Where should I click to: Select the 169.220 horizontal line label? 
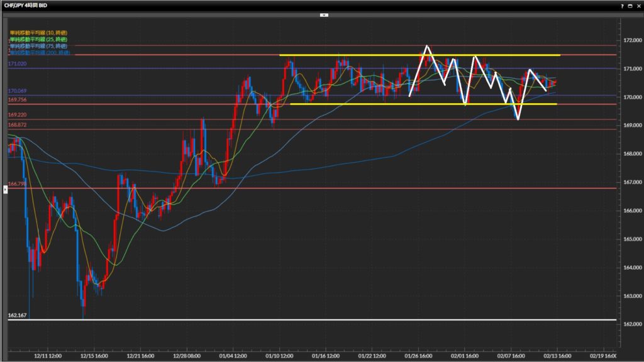pos(18,115)
